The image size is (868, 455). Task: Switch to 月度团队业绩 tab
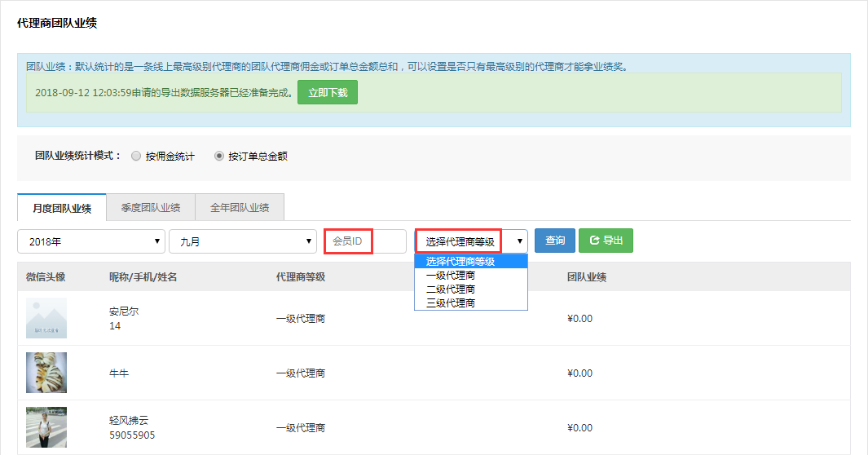click(62, 208)
